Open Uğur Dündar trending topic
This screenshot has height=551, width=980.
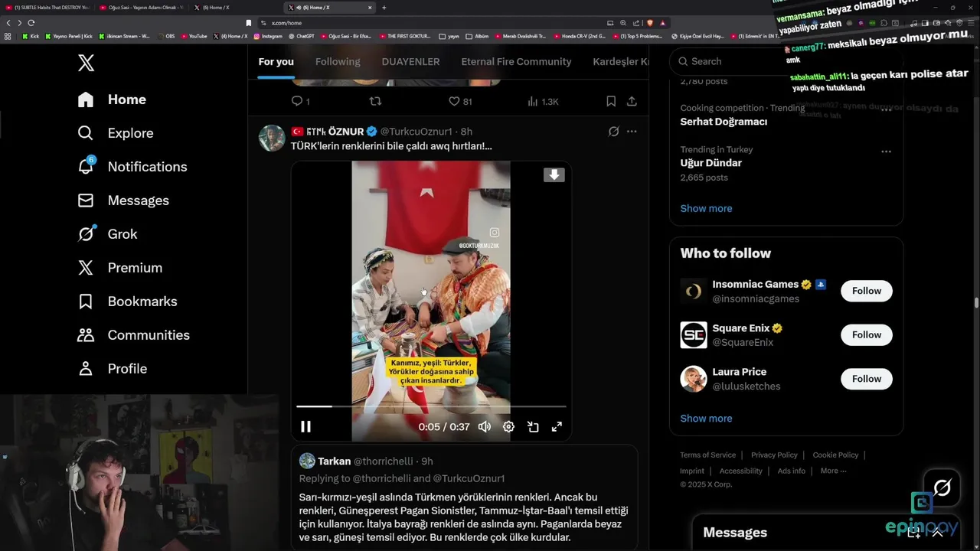click(710, 163)
